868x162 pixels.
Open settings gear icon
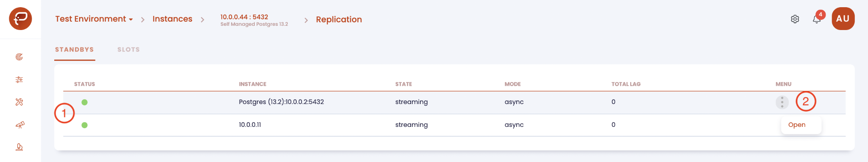[x=795, y=19]
